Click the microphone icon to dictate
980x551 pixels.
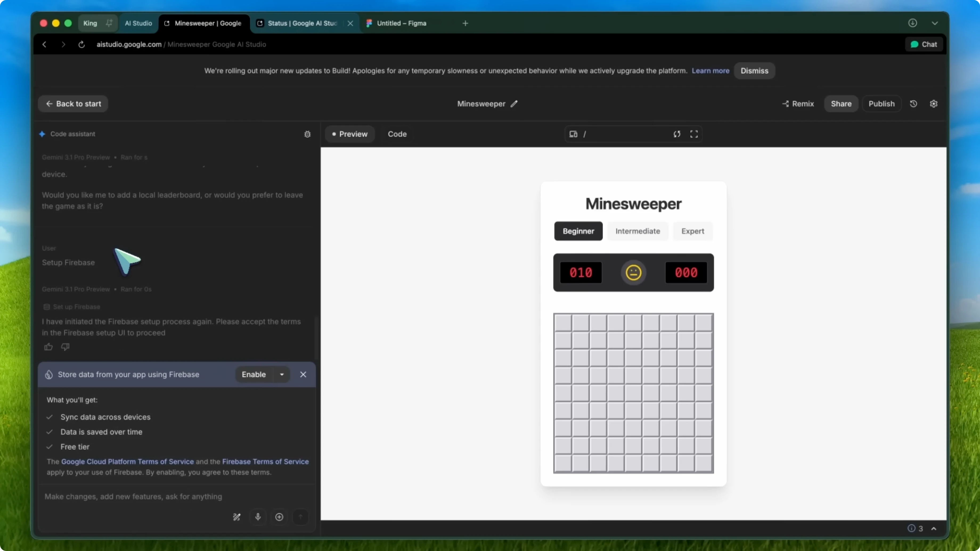[258, 517]
